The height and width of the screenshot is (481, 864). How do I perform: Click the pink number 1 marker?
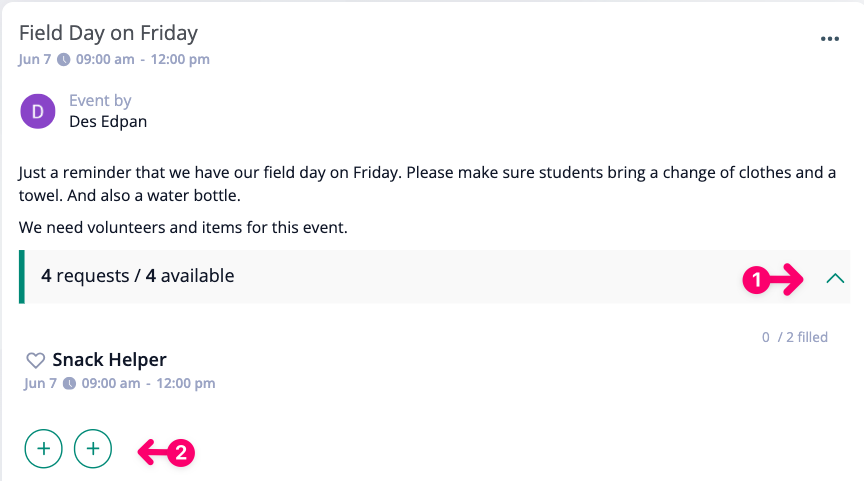(756, 280)
